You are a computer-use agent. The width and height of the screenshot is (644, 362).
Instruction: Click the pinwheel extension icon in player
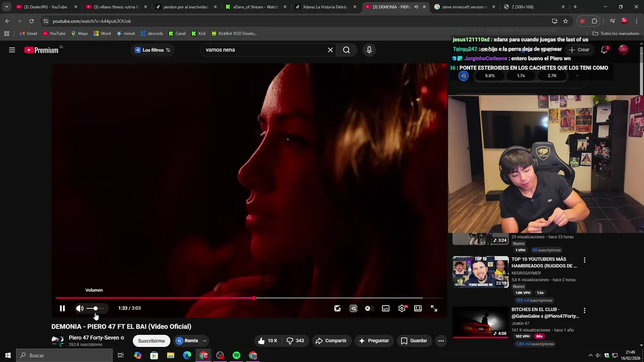[x=337, y=309]
